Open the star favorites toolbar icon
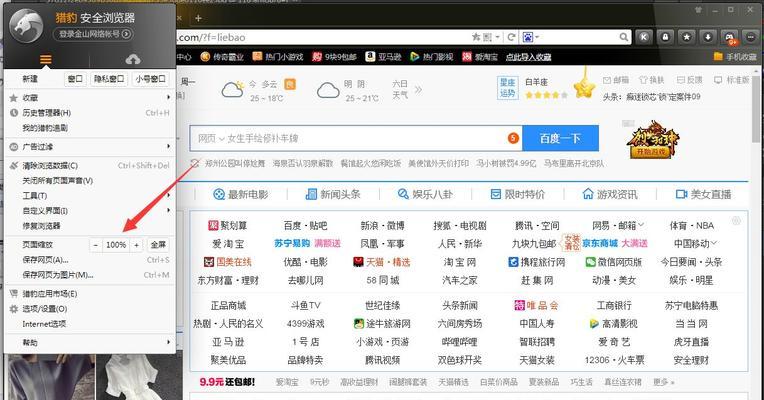The height and width of the screenshot is (400, 764). [x=687, y=37]
